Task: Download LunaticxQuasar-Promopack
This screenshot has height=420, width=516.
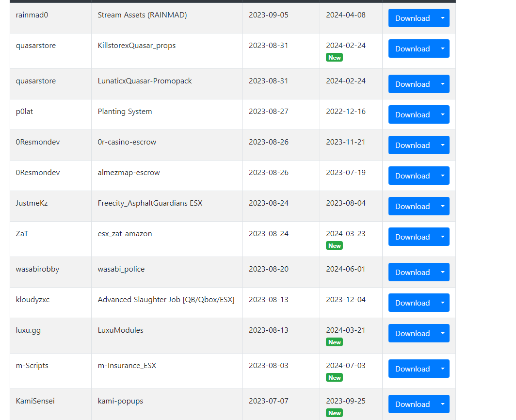Action: tap(412, 84)
